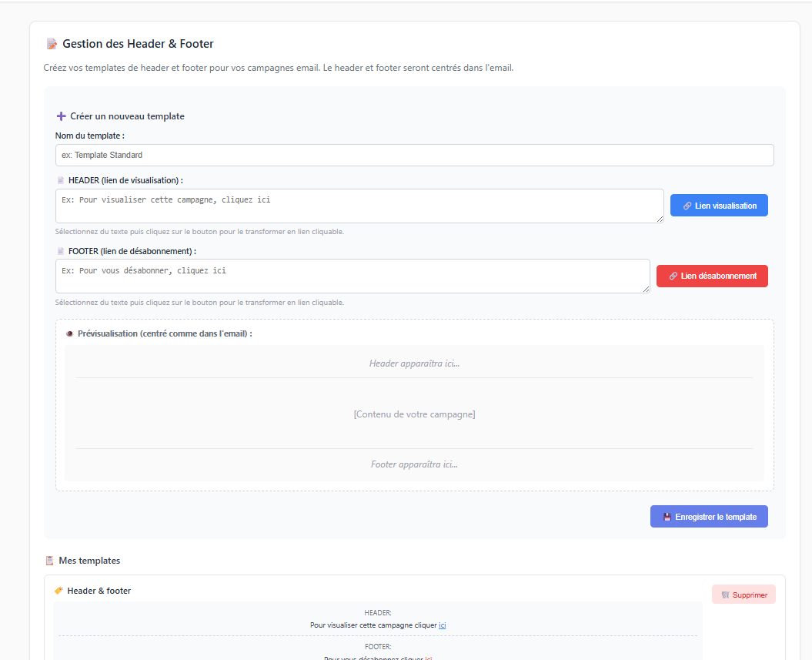This screenshot has height=660, width=812.
Task: Open the "ici" link in saved HEADER
Action: tap(443, 625)
